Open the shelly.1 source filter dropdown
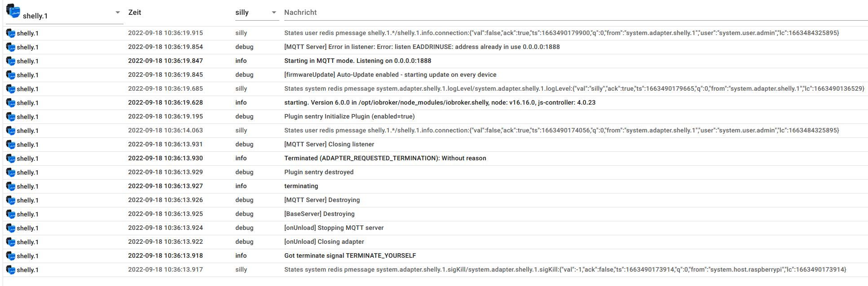868x286 pixels. pyautogui.click(x=117, y=13)
